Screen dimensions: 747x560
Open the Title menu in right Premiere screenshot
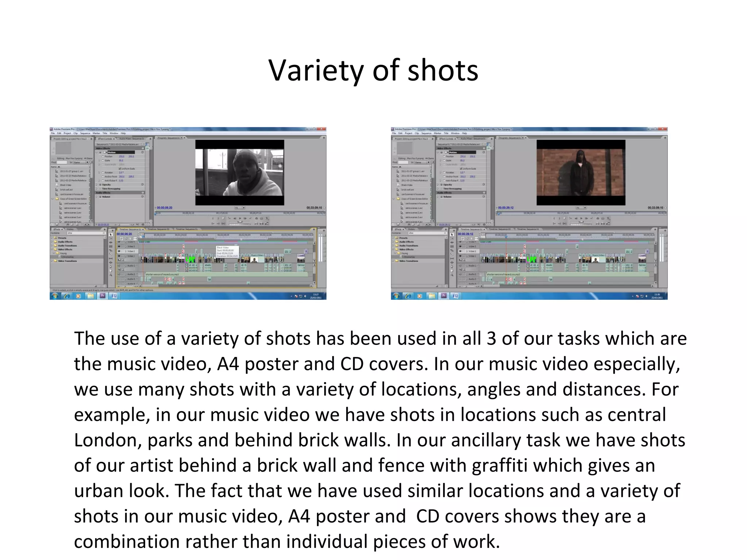pyautogui.click(x=446, y=133)
